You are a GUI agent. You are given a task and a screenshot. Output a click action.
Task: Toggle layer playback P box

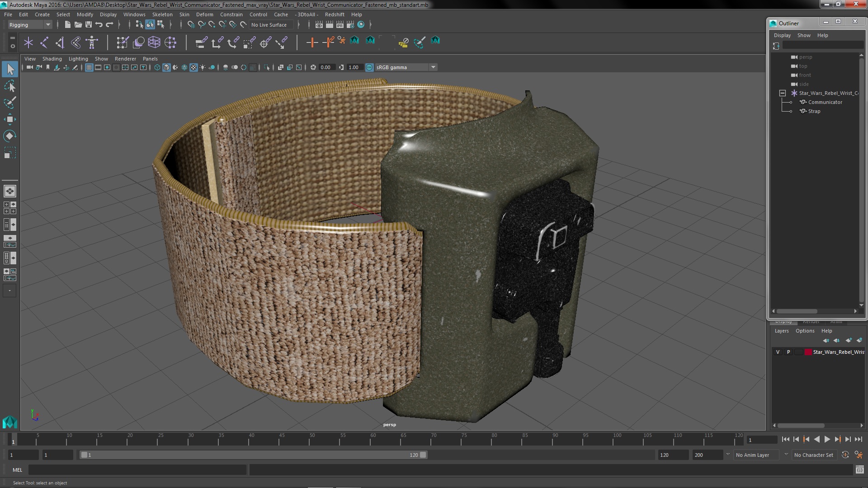[788, 352]
